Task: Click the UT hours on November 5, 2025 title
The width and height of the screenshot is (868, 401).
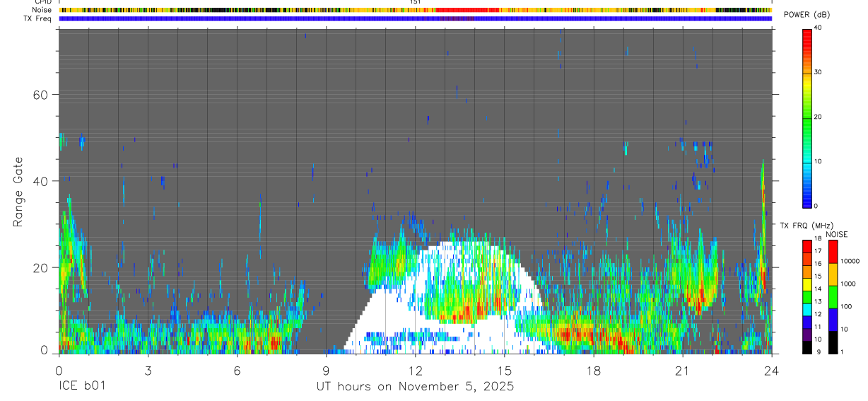Action: pyautogui.click(x=415, y=387)
